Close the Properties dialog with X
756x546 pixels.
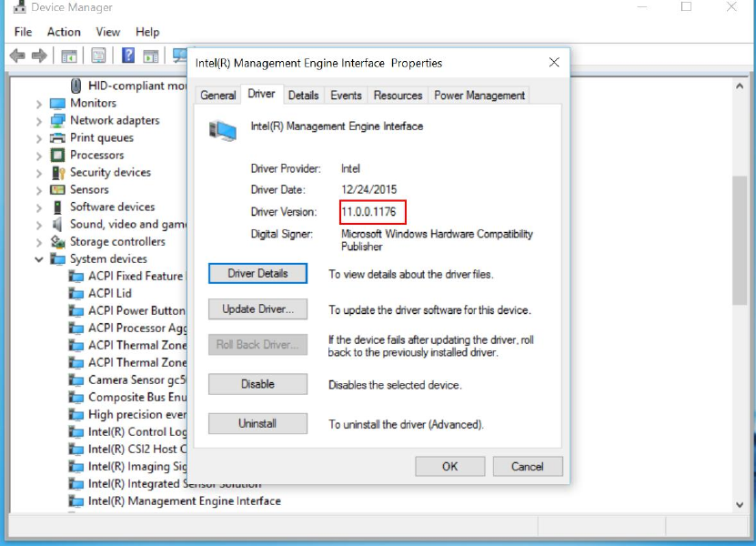(x=554, y=62)
